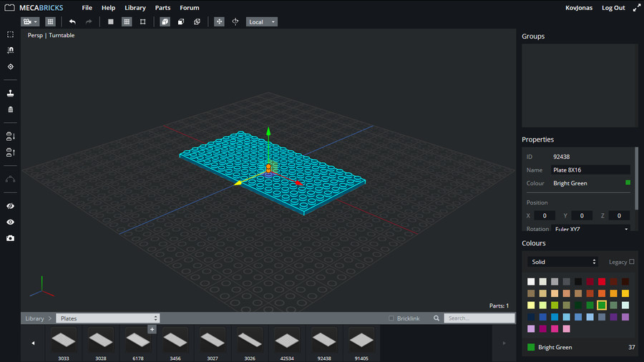Choose the plain cube display mode icon
Screen dimensions: 644x362
coord(181,21)
